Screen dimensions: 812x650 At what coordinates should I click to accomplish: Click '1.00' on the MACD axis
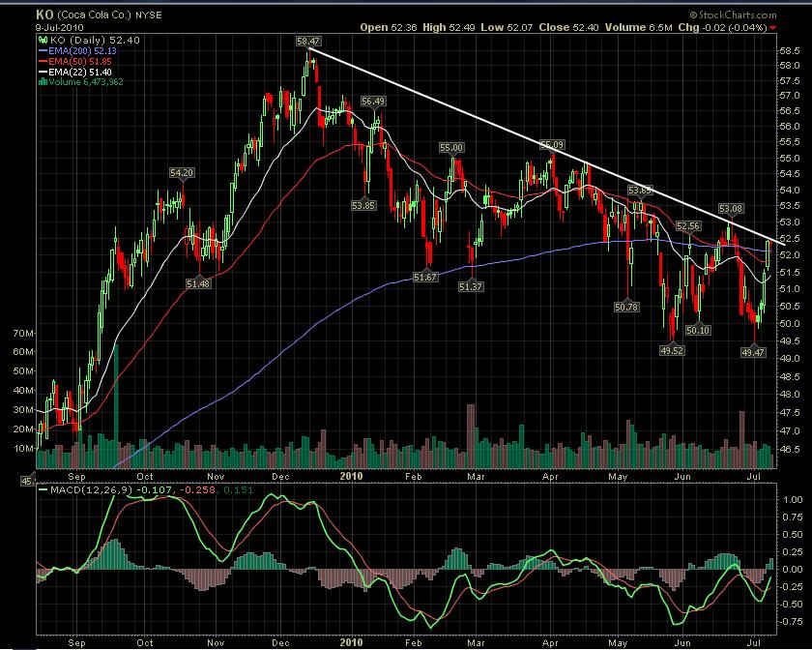click(793, 500)
